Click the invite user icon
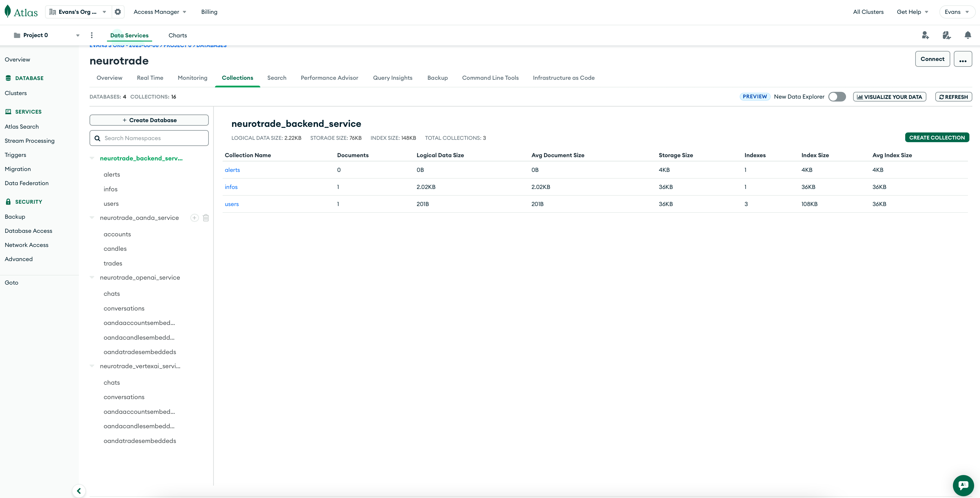The height and width of the screenshot is (498, 980). (x=925, y=35)
